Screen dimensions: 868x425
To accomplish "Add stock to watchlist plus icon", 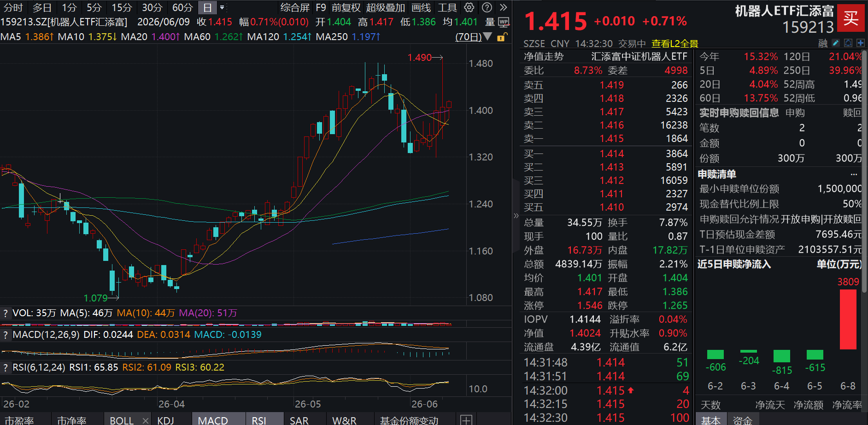I will [861, 43].
